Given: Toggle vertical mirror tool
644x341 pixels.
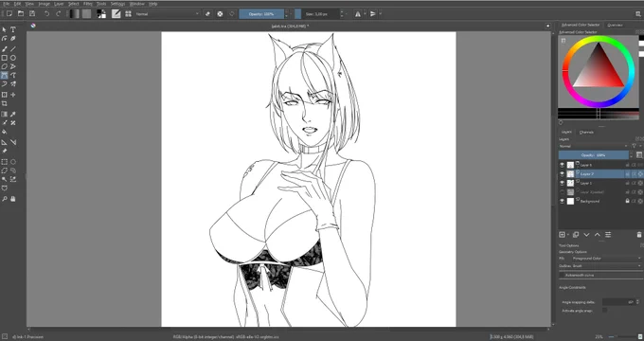Looking at the screenshot, I should pos(373,14).
